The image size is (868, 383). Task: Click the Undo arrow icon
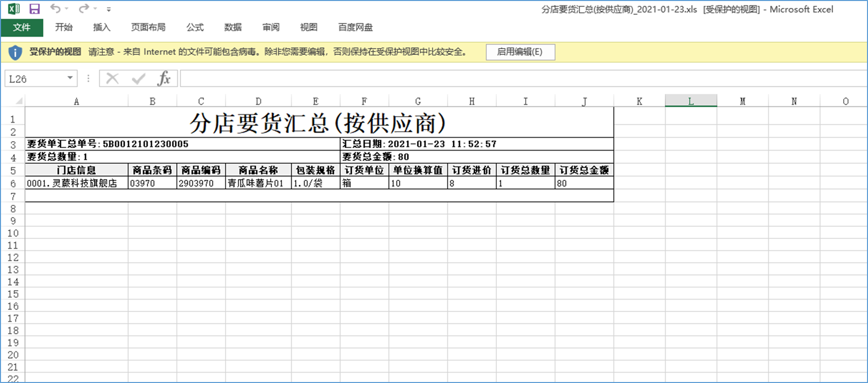[x=55, y=9]
